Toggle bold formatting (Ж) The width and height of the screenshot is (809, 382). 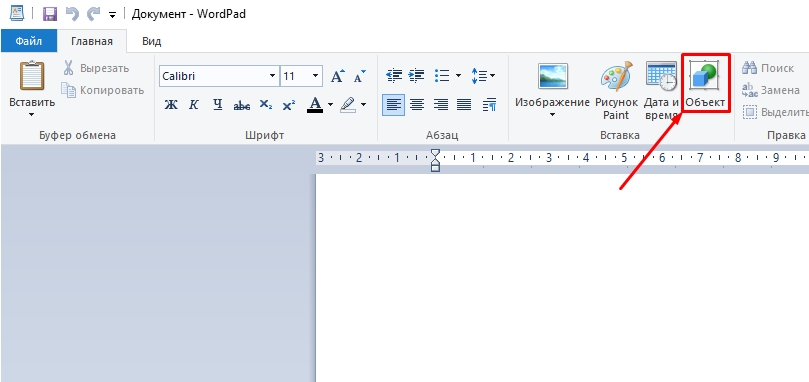click(170, 105)
